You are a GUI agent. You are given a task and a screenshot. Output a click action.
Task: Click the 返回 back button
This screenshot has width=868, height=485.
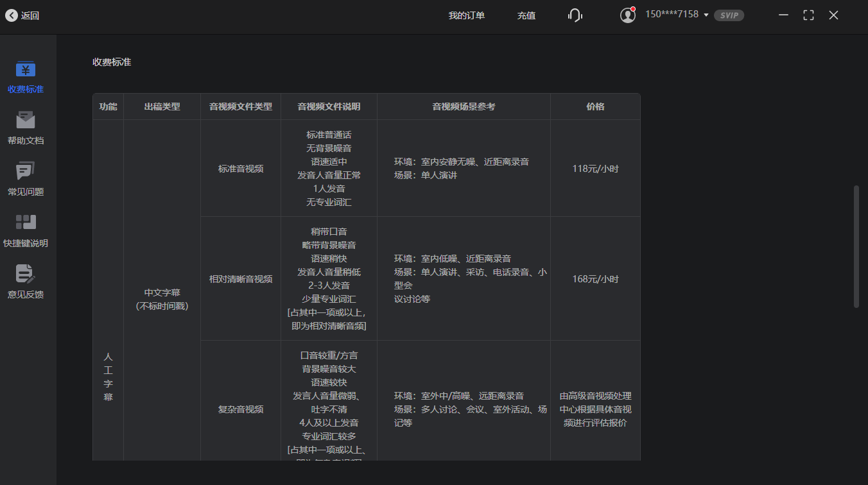coord(24,15)
